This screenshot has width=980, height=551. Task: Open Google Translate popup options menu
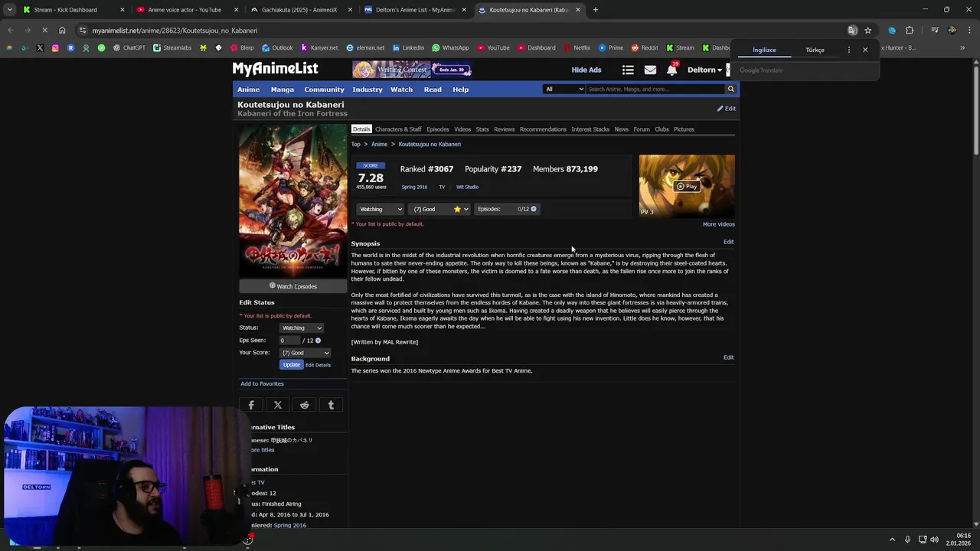(848, 50)
